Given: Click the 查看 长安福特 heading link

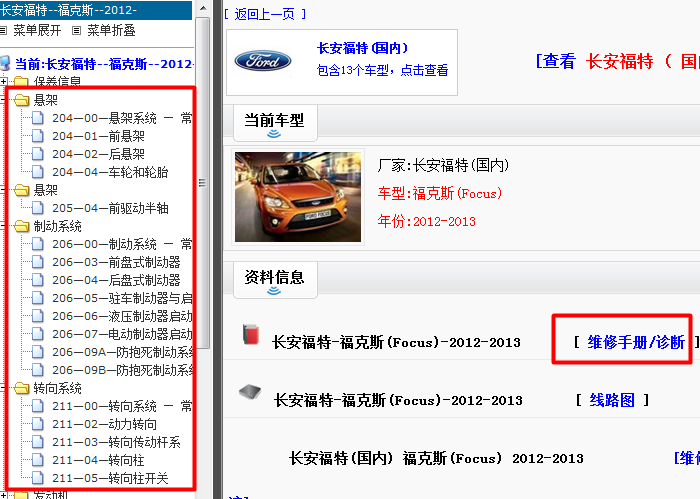Looking at the screenshot, I should pos(618,61).
